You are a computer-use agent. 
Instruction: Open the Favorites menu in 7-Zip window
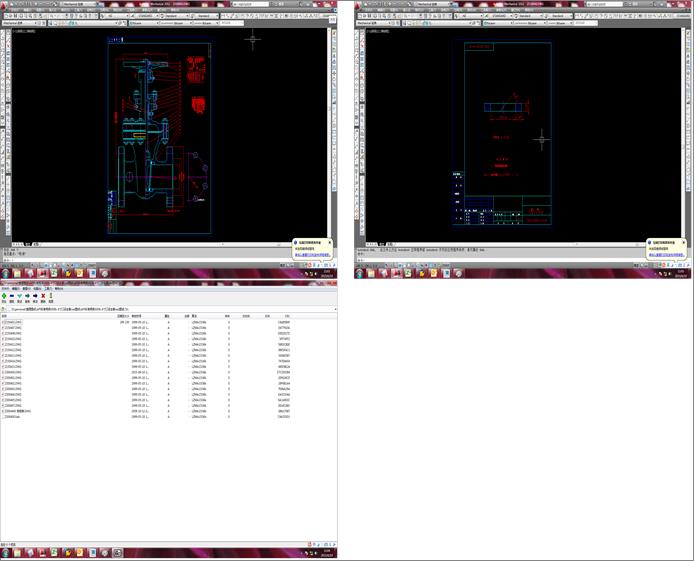pyautogui.click(x=37, y=288)
